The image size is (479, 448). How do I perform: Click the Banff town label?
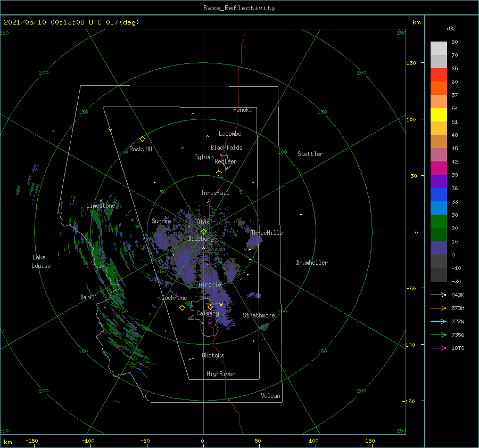pyautogui.click(x=88, y=297)
